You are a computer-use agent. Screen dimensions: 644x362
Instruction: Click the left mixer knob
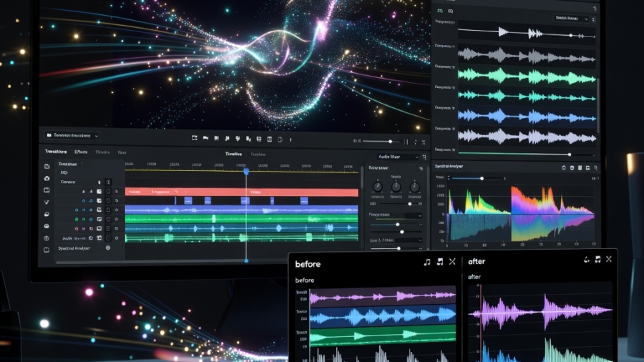[x=377, y=187]
